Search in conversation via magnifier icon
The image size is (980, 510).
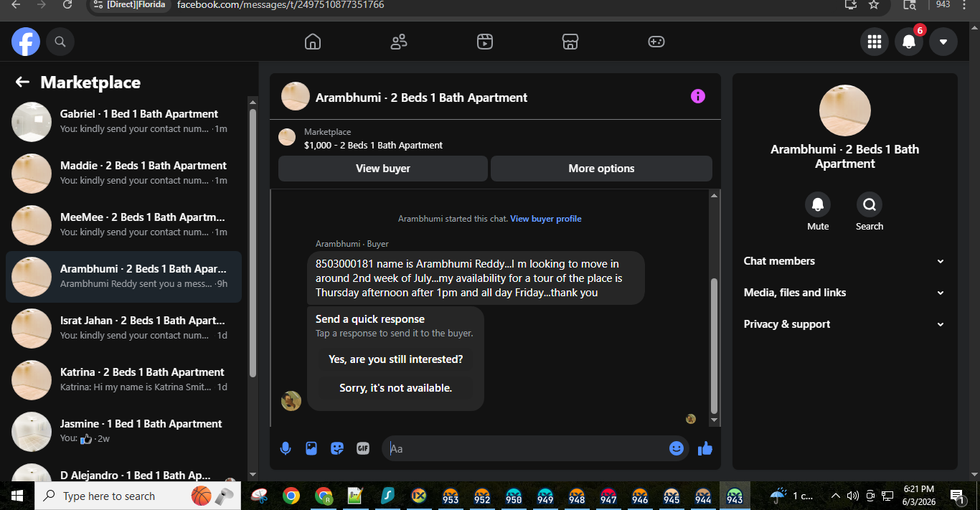pyautogui.click(x=870, y=205)
